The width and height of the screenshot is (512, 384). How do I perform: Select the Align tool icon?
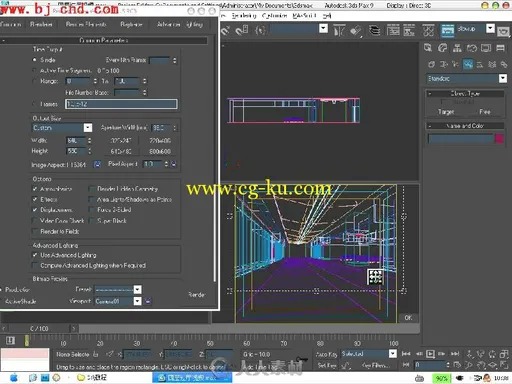tap(356, 31)
